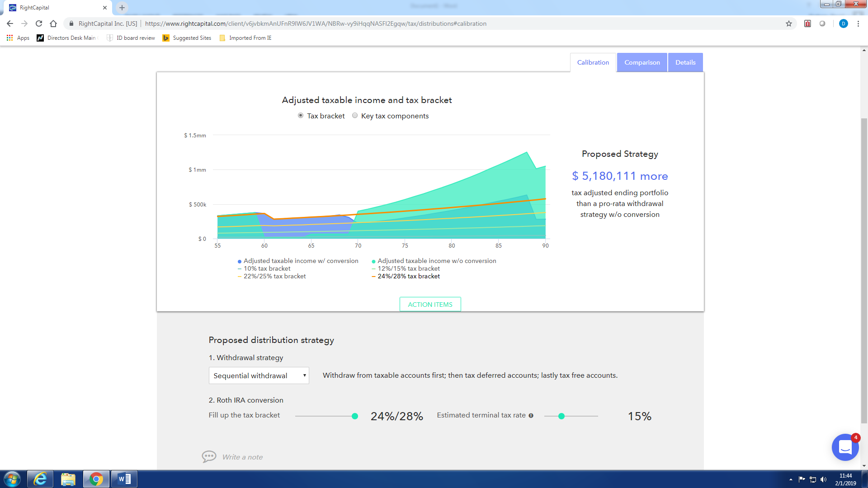Image resolution: width=868 pixels, height=488 pixels.
Task: Click the terminal tax rate info icon
Action: 531,416
